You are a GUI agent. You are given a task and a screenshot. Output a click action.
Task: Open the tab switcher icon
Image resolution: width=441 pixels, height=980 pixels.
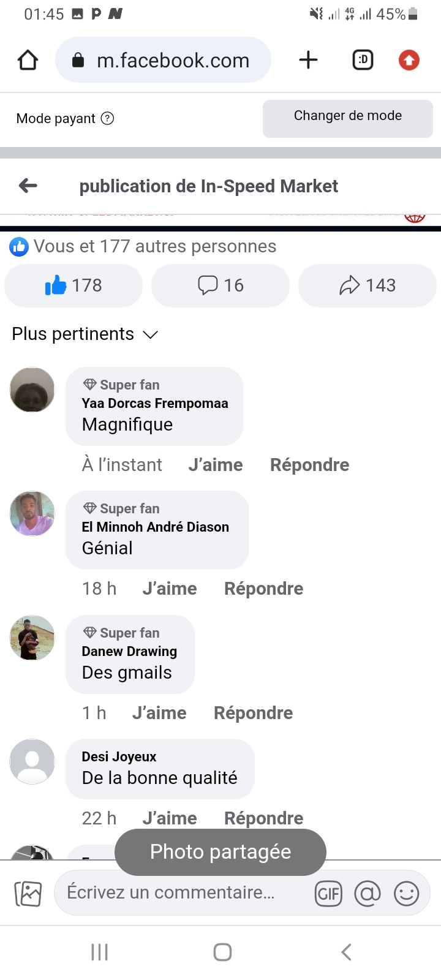[363, 60]
